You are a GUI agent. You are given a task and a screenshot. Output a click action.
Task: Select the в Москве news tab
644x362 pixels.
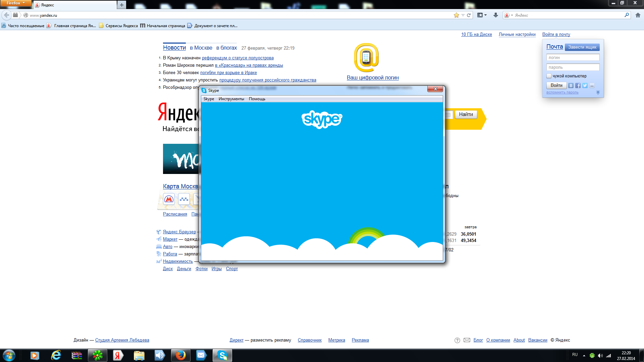point(201,48)
